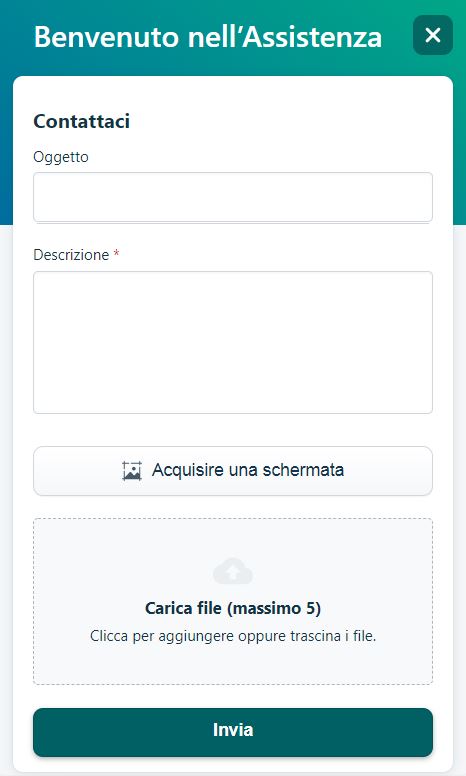This screenshot has width=466, height=776.
Task: Click the Carica file (massimo 5) text
Action: [x=233, y=608]
